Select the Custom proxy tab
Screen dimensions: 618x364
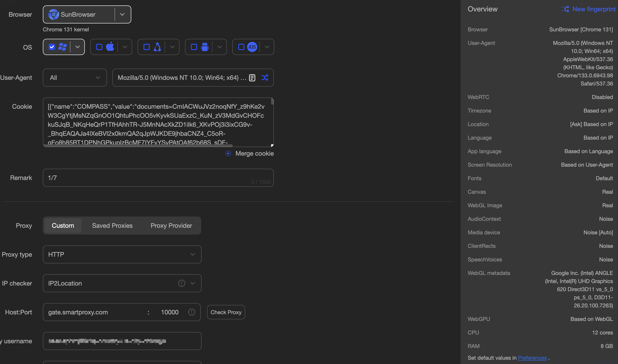pos(63,226)
